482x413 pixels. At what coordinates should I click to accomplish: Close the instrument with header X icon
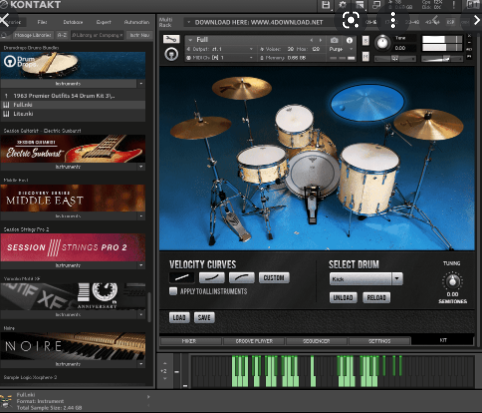(x=470, y=36)
